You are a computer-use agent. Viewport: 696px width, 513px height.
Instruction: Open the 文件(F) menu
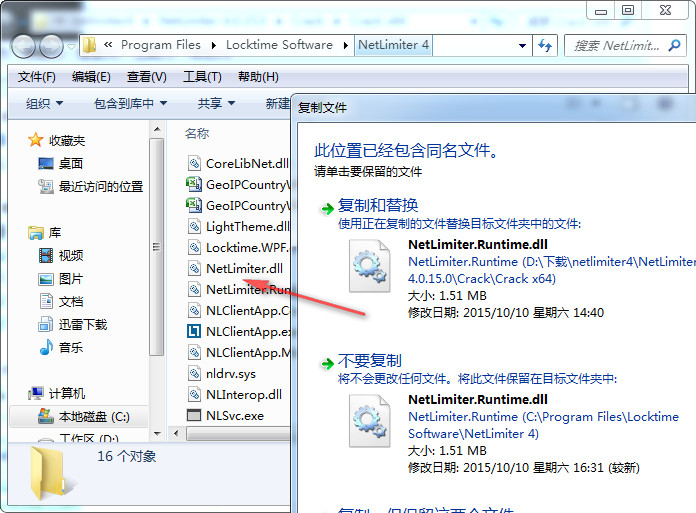pyautogui.click(x=37, y=77)
